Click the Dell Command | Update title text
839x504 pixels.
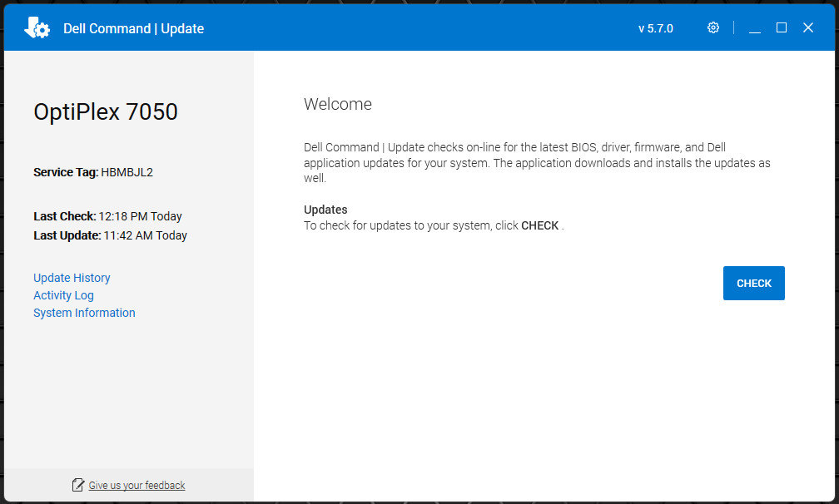[133, 28]
